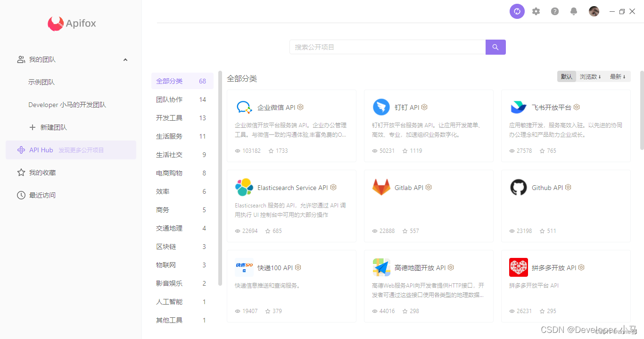
Task: Click verified badge next to Github API
Action: (x=568, y=188)
